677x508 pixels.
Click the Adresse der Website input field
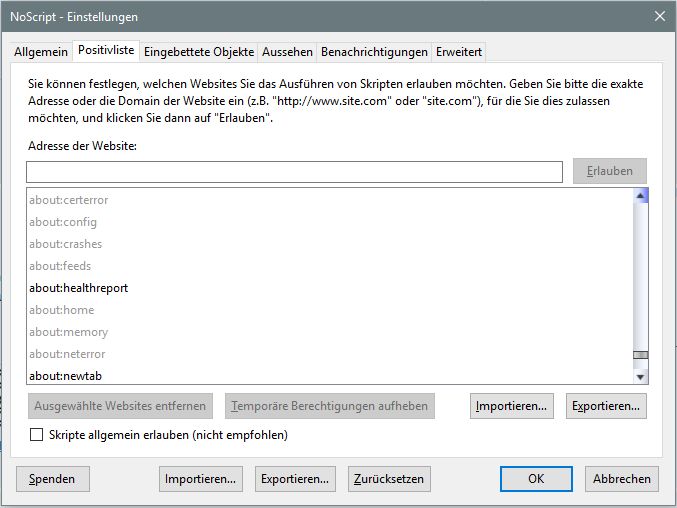[x=294, y=172]
